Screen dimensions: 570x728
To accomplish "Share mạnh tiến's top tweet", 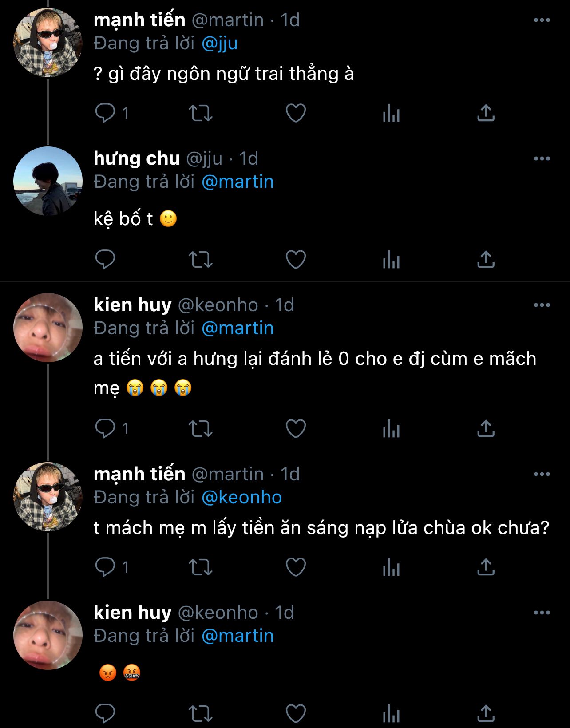I will point(486,113).
